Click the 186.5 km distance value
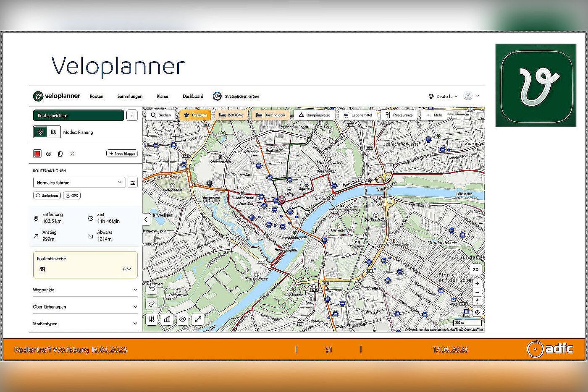 [52, 221]
